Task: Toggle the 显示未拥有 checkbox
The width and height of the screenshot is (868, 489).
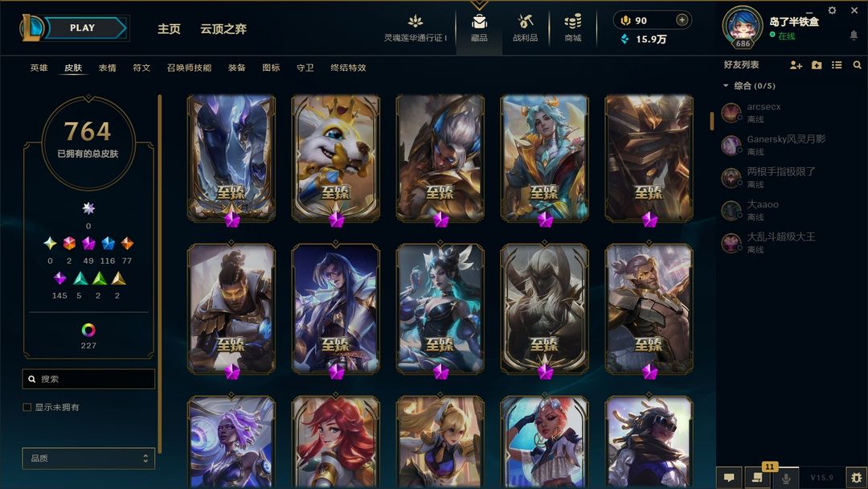Action: click(27, 407)
